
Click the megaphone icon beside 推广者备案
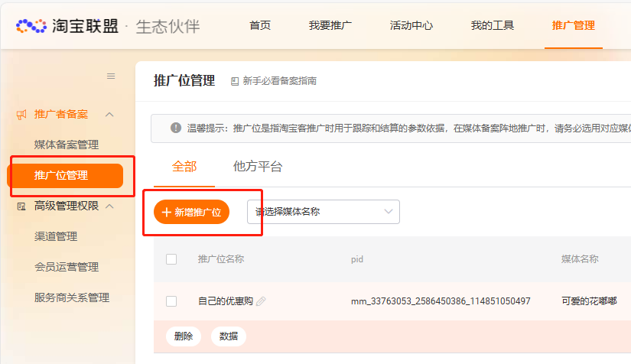tap(21, 115)
